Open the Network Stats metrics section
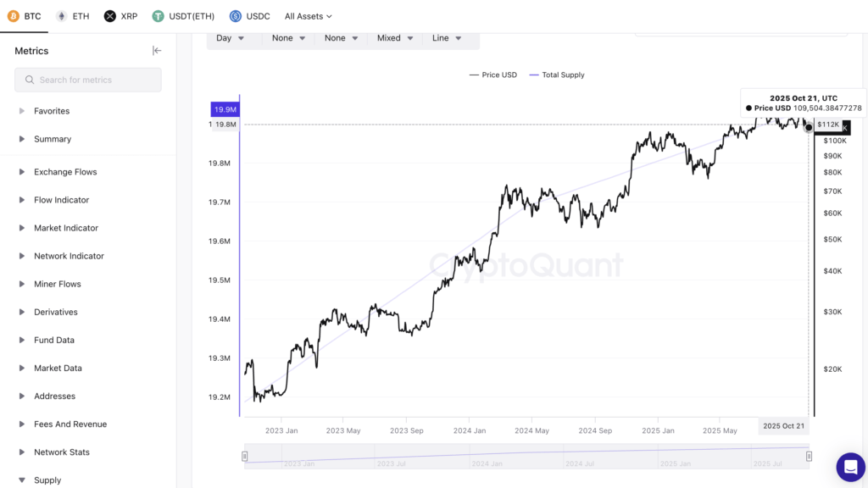 [x=61, y=452]
